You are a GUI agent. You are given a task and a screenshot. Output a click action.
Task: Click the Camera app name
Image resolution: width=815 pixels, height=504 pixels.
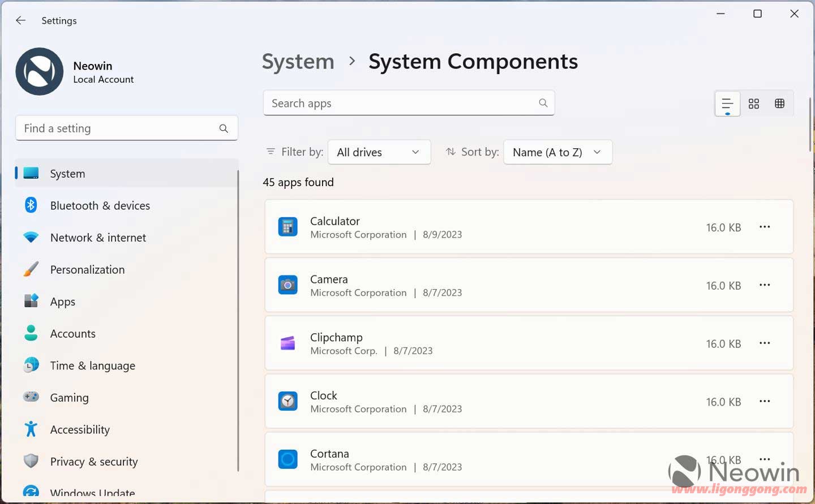[x=329, y=279]
